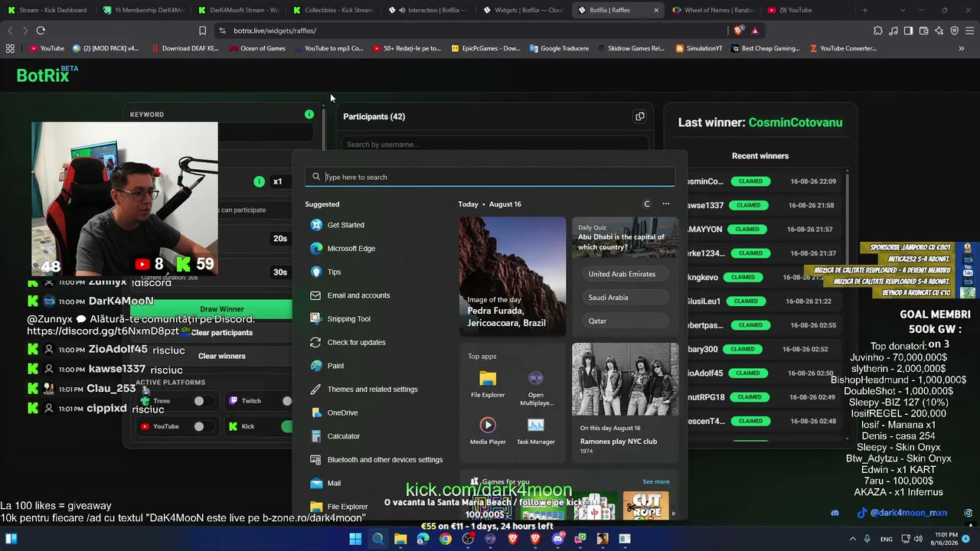Open browser tab search dropdown arrow

[x=903, y=10]
